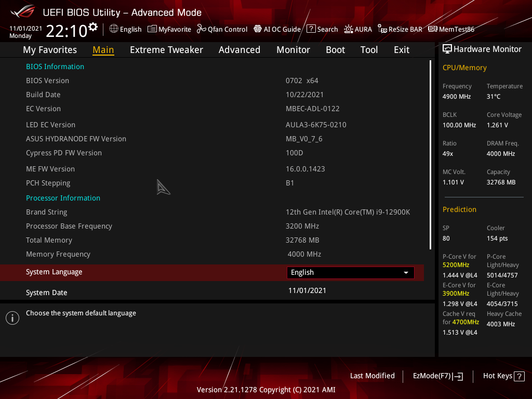
Task: Click ASUS HYDRANODE FW Version row label
Action: (x=76, y=139)
